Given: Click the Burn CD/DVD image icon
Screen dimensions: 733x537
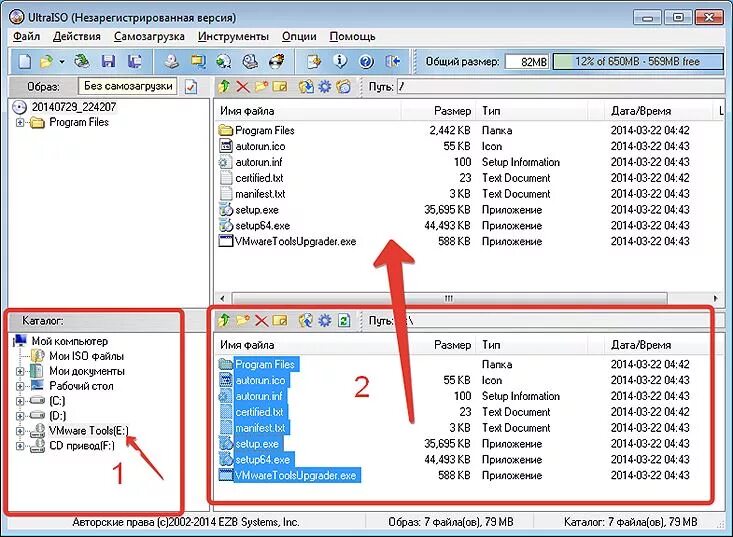Looking at the screenshot, I should (x=277, y=61).
